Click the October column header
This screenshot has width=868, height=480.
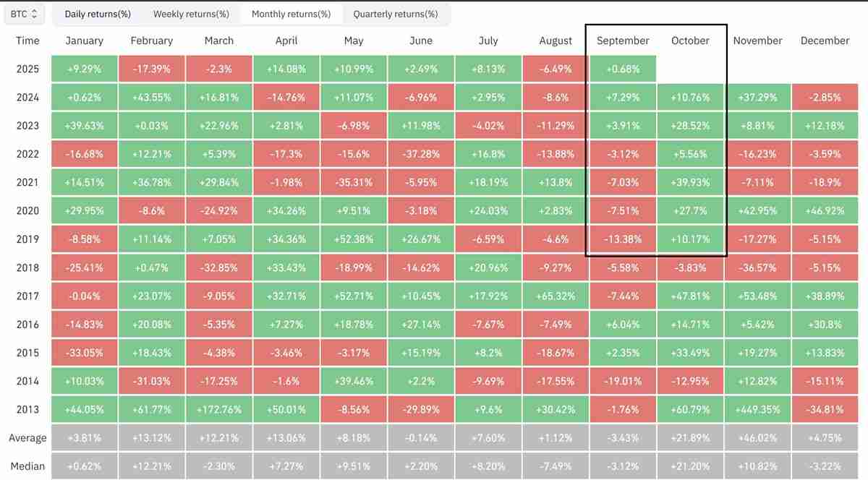point(688,40)
